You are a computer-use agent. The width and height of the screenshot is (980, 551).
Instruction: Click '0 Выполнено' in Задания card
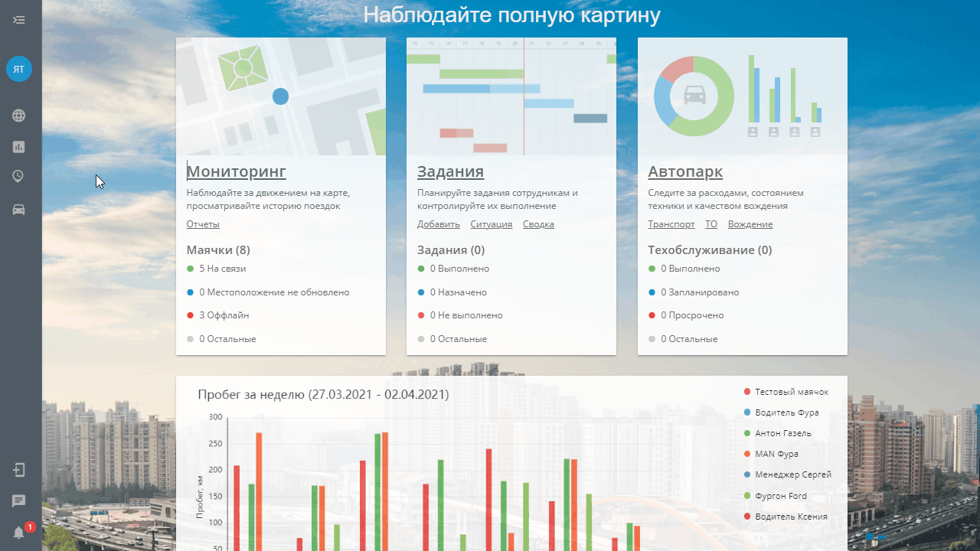tap(453, 269)
